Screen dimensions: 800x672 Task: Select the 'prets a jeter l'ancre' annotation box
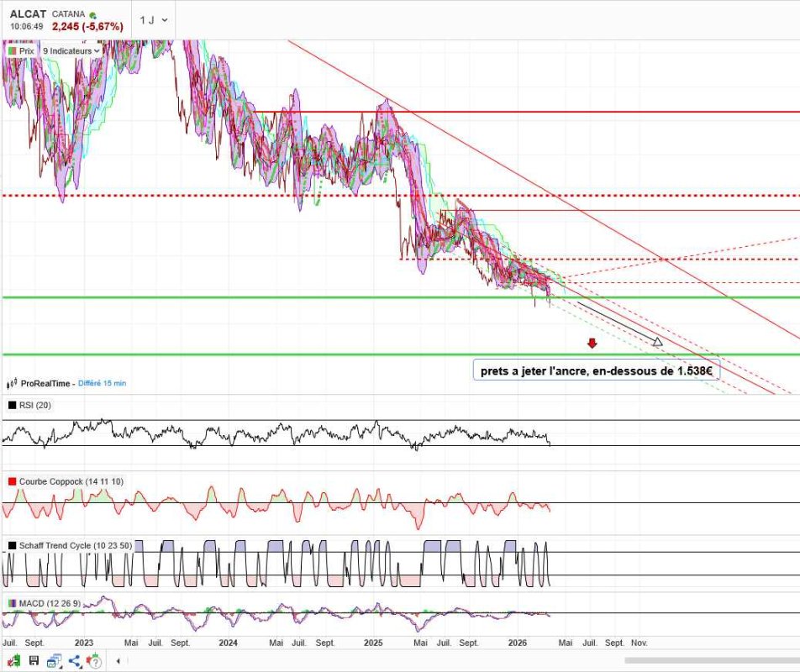597,370
